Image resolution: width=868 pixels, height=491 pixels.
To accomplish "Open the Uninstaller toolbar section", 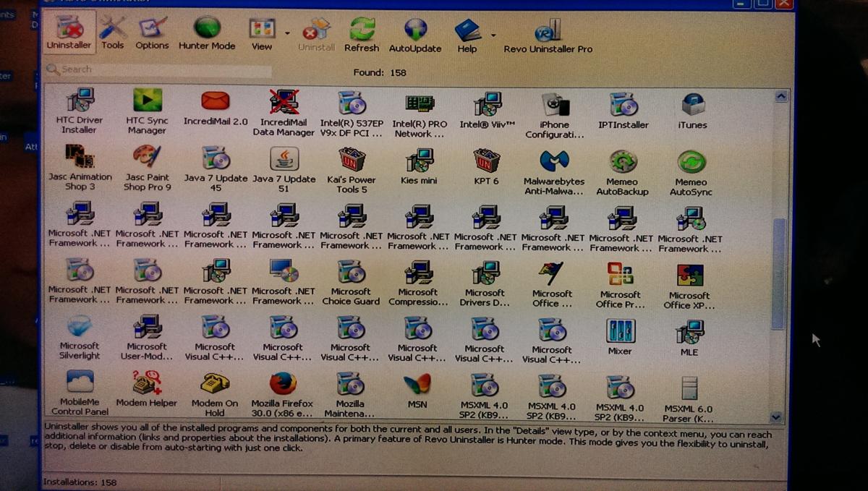I will click(x=69, y=33).
